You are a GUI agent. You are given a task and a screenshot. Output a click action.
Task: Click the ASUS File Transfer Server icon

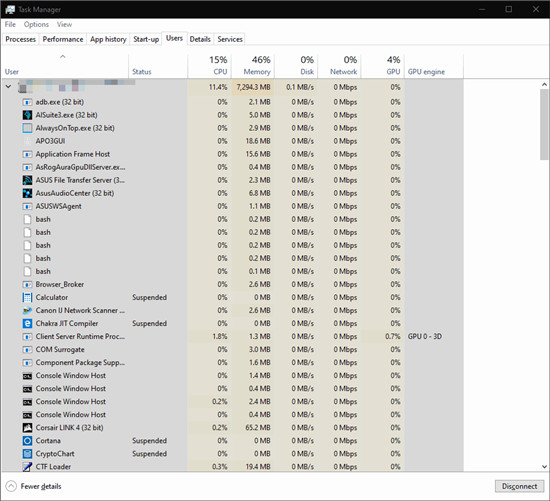pyautogui.click(x=27, y=180)
